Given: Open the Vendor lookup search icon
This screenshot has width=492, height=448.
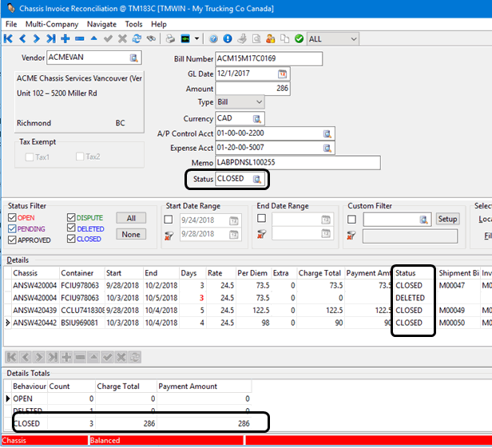Looking at the screenshot, I should coord(134,58).
